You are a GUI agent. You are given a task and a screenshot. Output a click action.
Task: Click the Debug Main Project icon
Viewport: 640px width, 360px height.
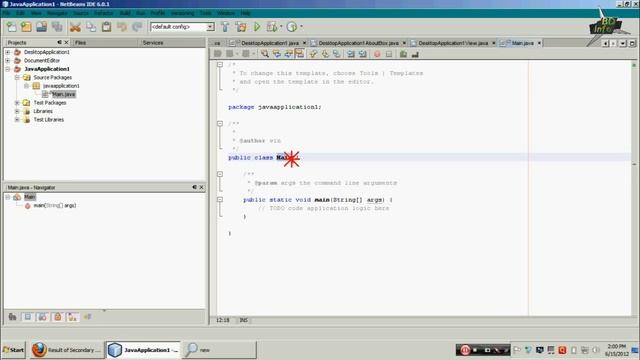tap(272, 27)
